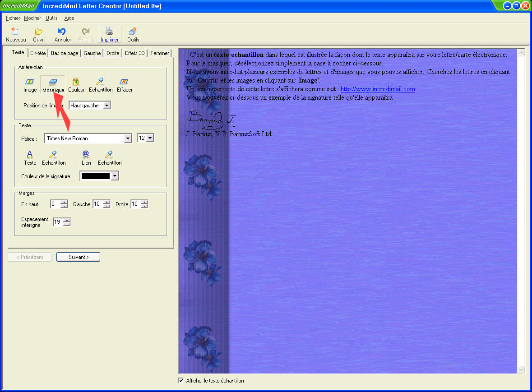Click the Suivant button
The height and width of the screenshot is (392, 532).
click(x=79, y=257)
